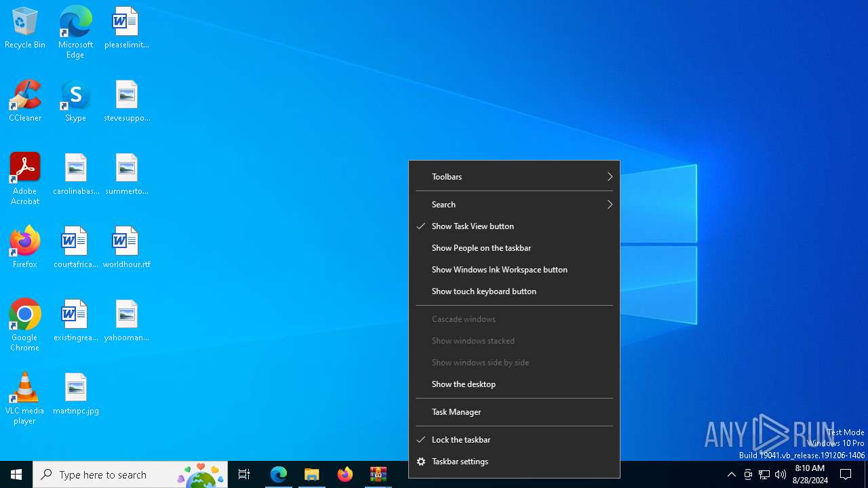Select the existingrea Word document icon
The image size is (868, 488).
(75, 321)
